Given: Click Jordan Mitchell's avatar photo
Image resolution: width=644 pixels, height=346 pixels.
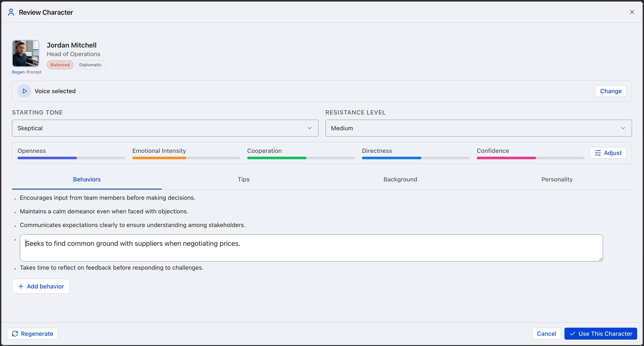Looking at the screenshot, I should (x=26, y=54).
